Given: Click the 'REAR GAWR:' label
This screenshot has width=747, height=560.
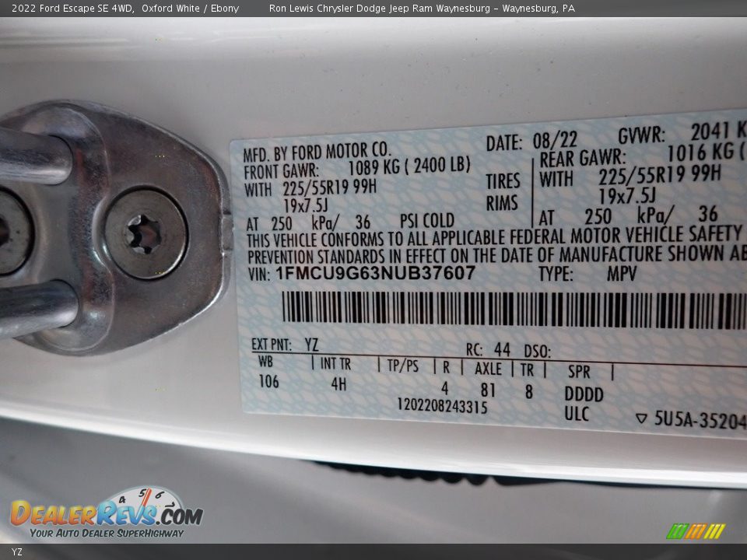Looking at the screenshot, I should pos(583,159).
